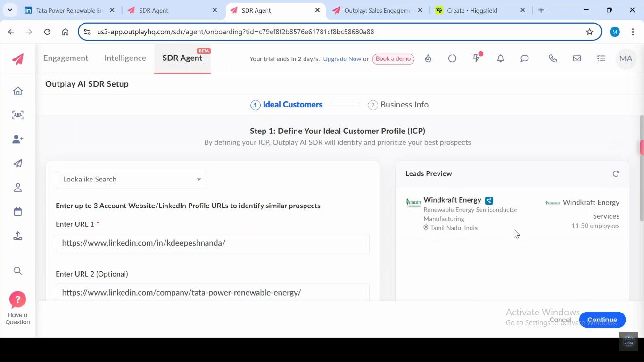
Task: Click the Windkraft Energy lead logo
Action: 413,203
